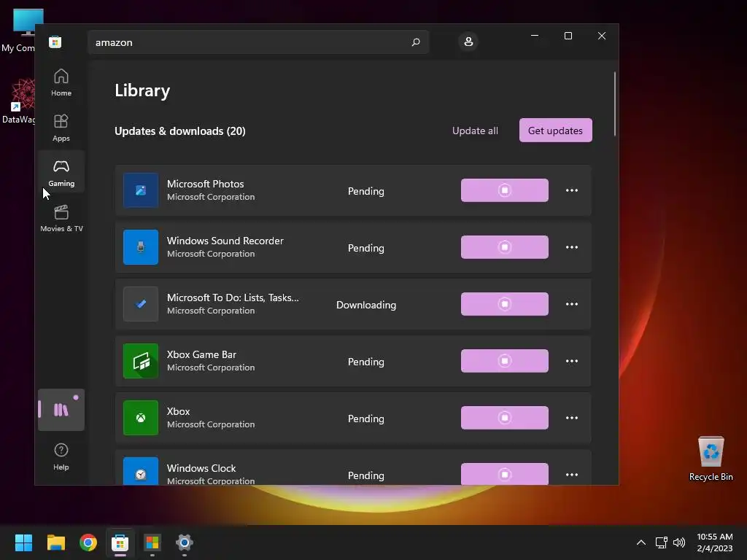Open the Apps section in sidebar
Screen dimensions: 747x560
(x=61, y=128)
